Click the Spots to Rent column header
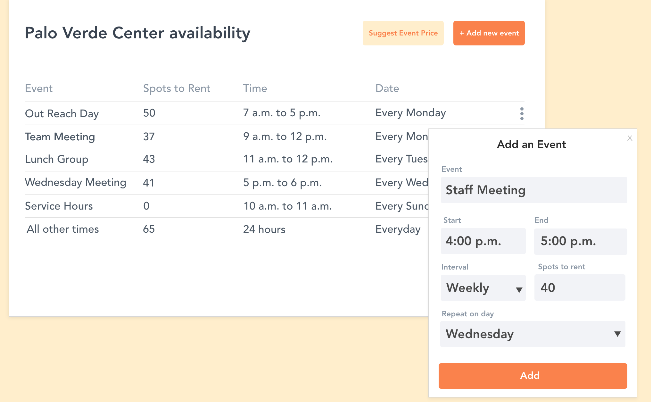 177,88
